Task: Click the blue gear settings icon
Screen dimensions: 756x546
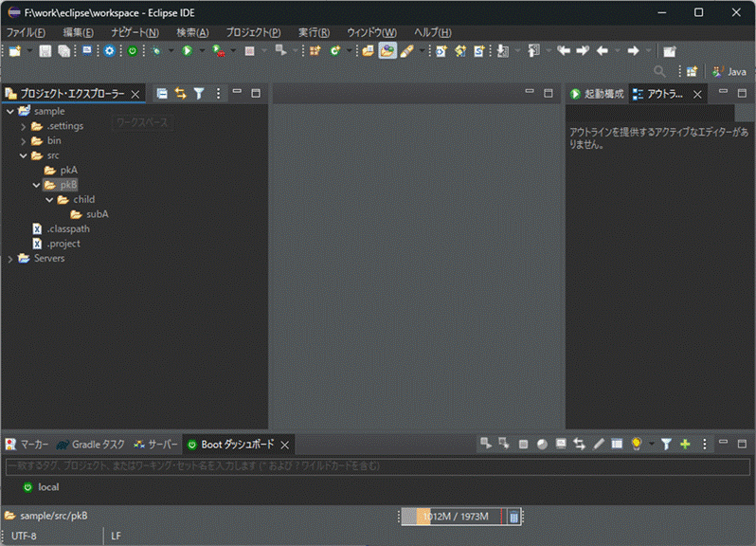Action: click(x=110, y=51)
